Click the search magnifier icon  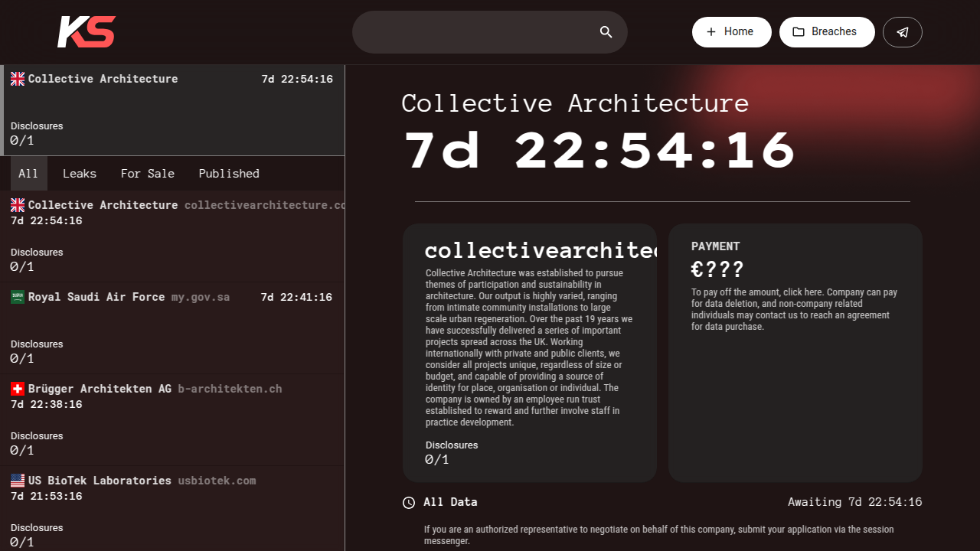point(606,32)
